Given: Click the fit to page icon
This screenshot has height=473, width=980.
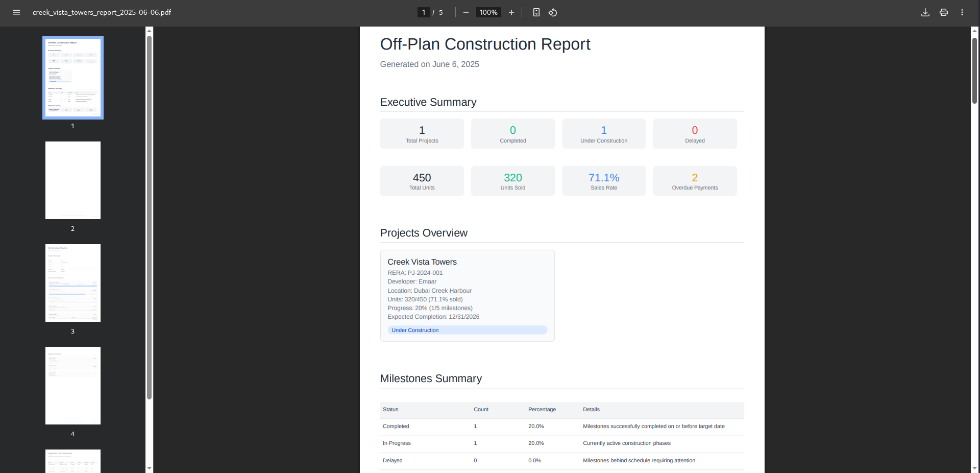Looking at the screenshot, I should tap(536, 12).
